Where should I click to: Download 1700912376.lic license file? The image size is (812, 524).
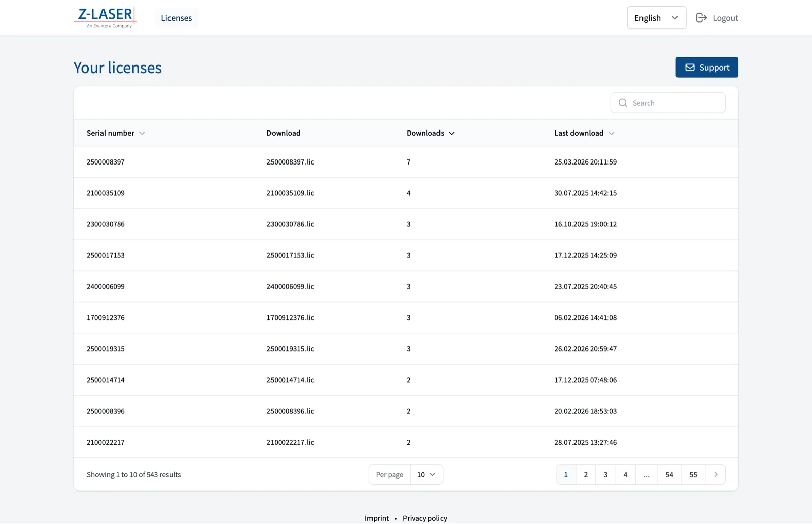(290, 318)
